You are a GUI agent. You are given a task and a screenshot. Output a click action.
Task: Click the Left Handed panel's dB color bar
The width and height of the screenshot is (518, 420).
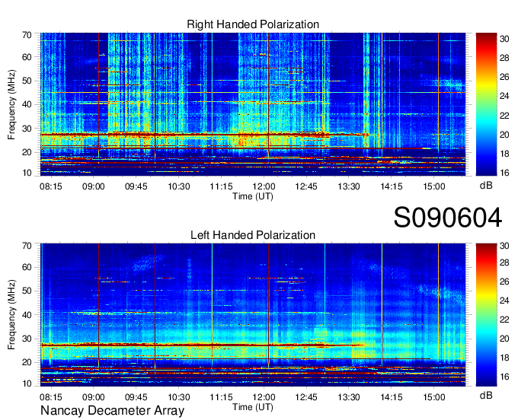click(x=486, y=315)
